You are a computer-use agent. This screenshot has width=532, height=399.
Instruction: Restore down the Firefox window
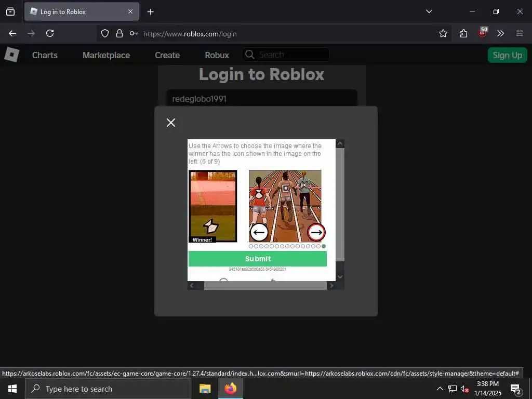[496, 11]
